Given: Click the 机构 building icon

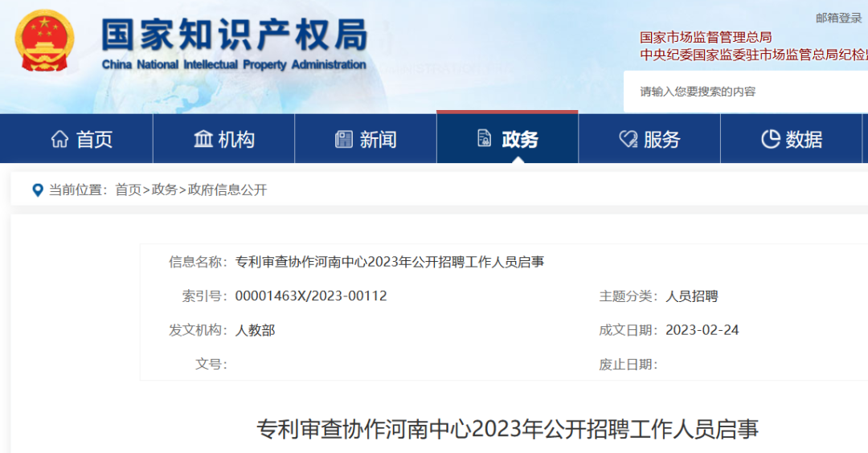Looking at the screenshot, I should pos(203,139).
